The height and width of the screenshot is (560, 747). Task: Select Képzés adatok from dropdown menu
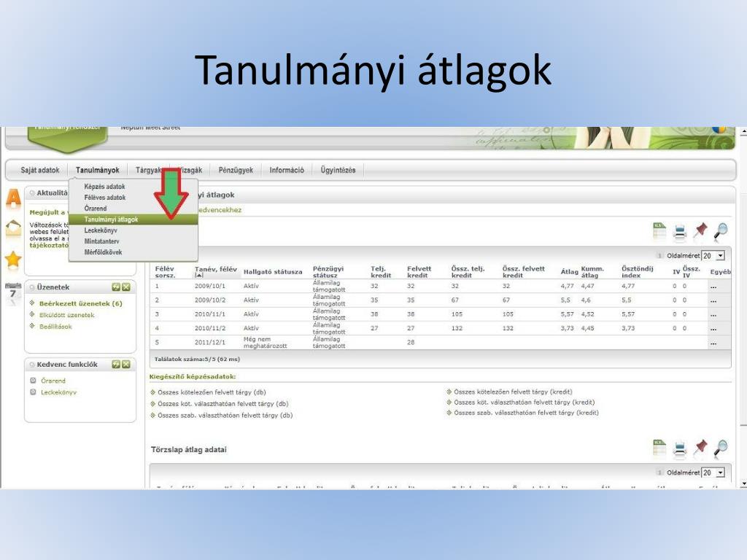[x=105, y=187]
